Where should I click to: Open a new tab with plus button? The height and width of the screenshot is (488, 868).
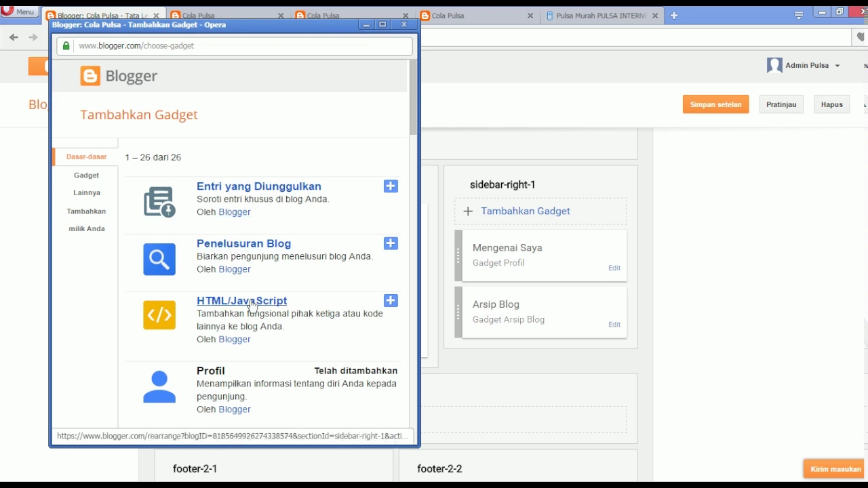pos(673,16)
